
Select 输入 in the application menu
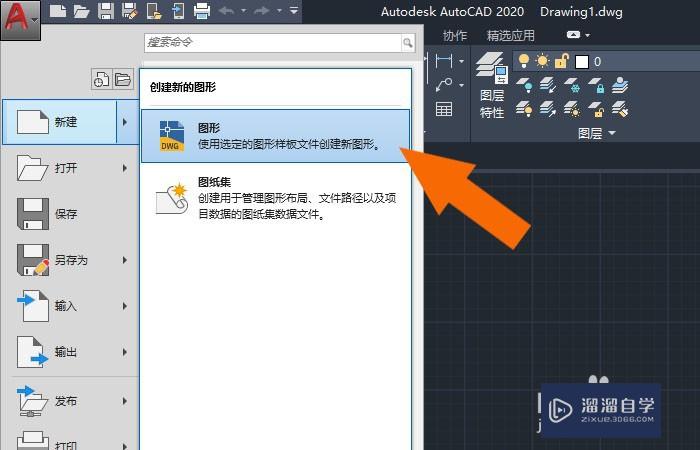click(x=59, y=306)
